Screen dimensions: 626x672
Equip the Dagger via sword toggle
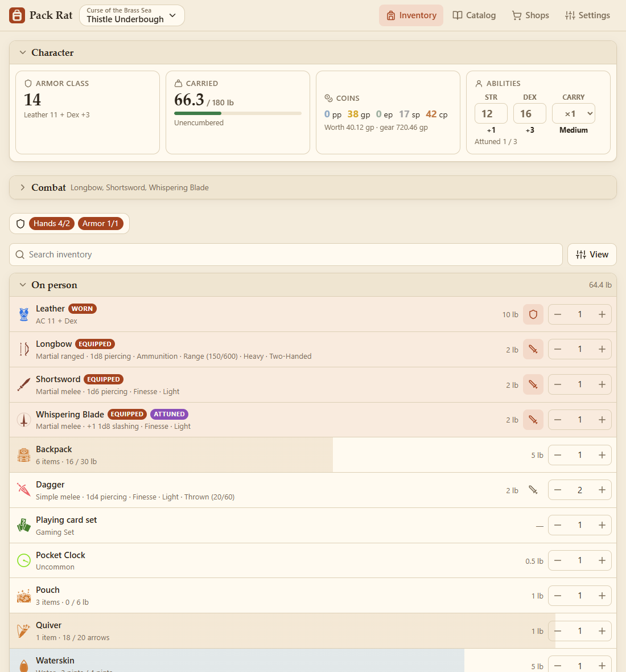point(533,490)
